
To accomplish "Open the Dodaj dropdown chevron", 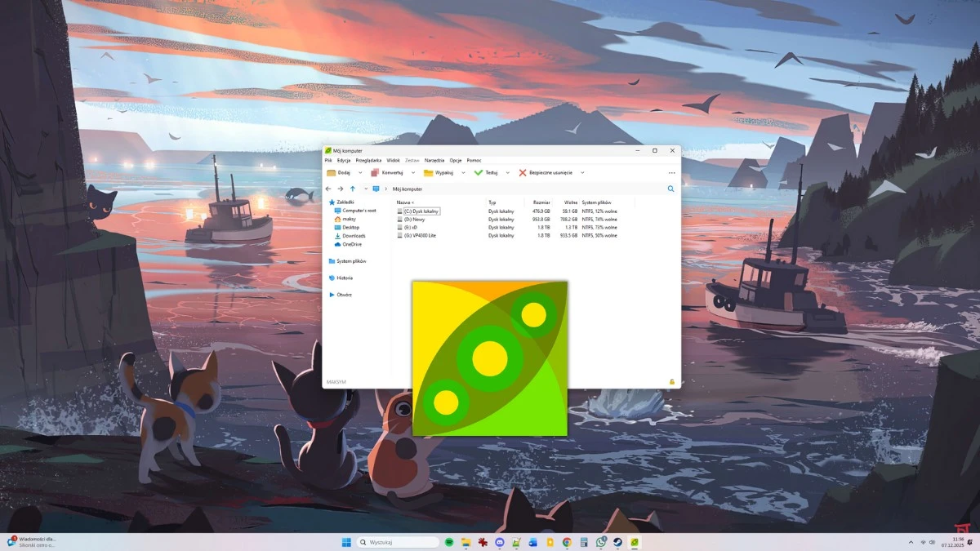I will click(359, 172).
